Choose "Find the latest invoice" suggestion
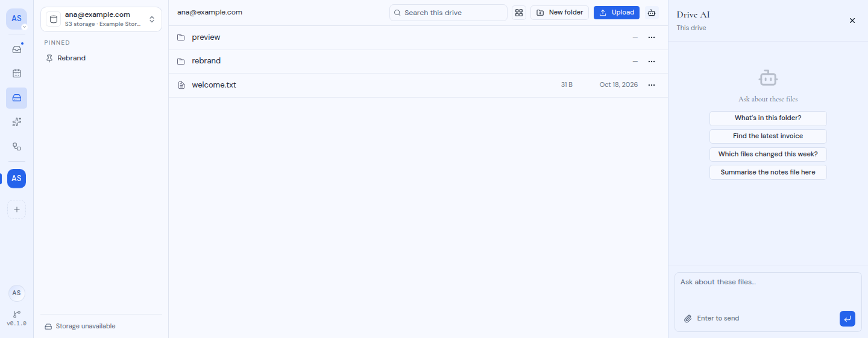Screen dimensions: 868x338 point(768,136)
